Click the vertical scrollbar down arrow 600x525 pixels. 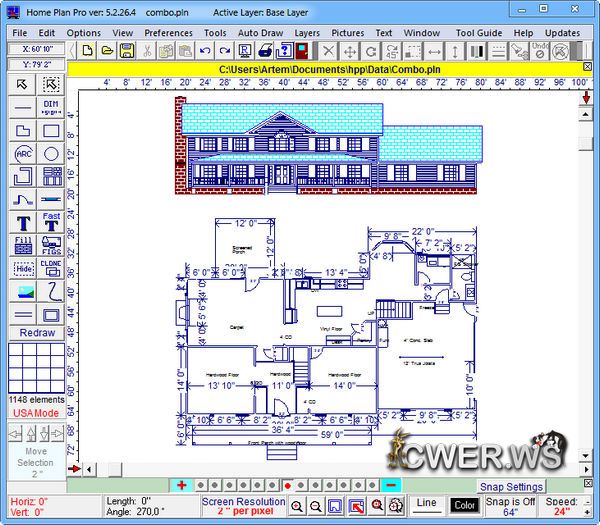coord(585,456)
